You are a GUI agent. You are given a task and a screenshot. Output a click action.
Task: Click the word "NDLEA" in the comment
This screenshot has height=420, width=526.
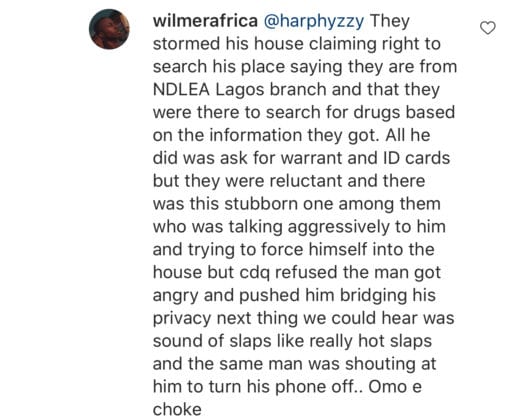click(x=181, y=90)
